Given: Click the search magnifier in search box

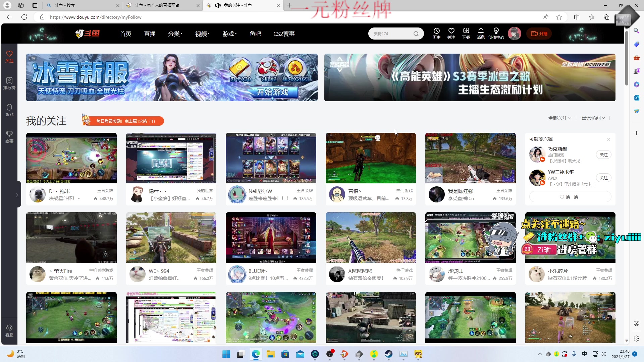Looking at the screenshot, I should (416, 34).
